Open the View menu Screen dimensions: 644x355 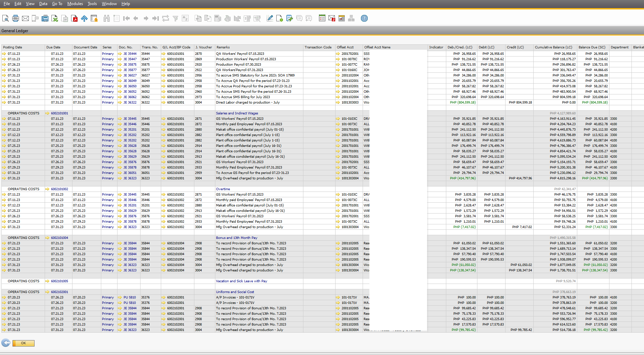coord(30,4)
